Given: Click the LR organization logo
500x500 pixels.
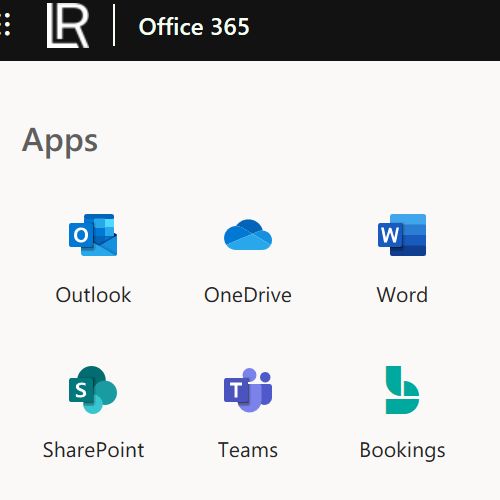Looking at the screenshot, I should 68,26.
